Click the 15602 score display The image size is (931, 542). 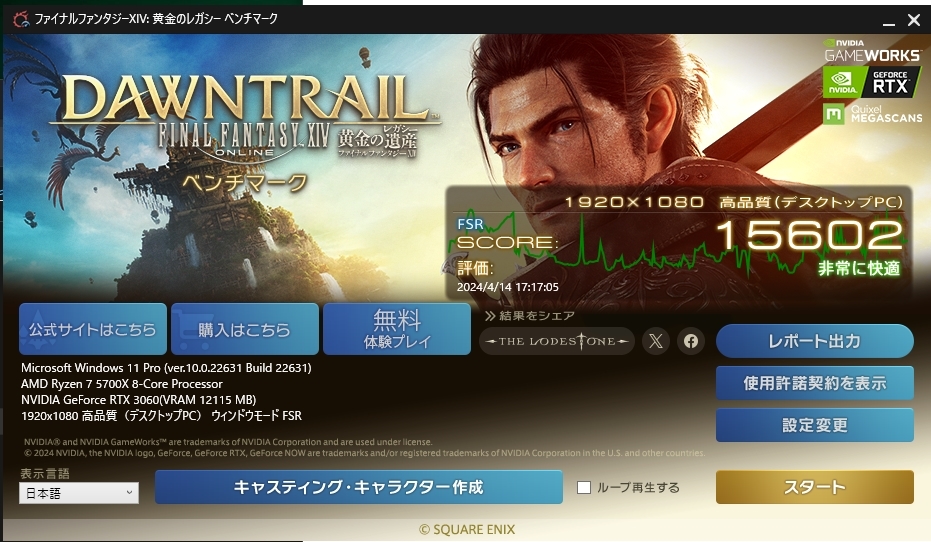point(810,235)
